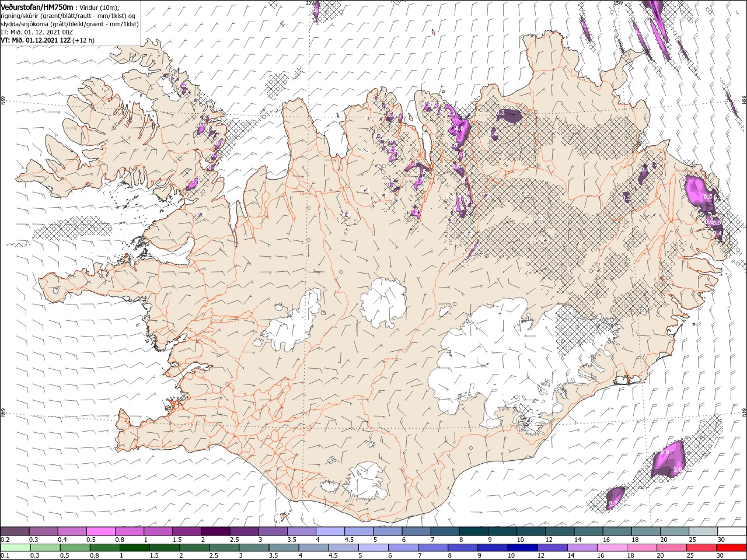Click the 'rigning/skúrir' legend description line
Screen dimensions: 747x560
tap(68, 15)
